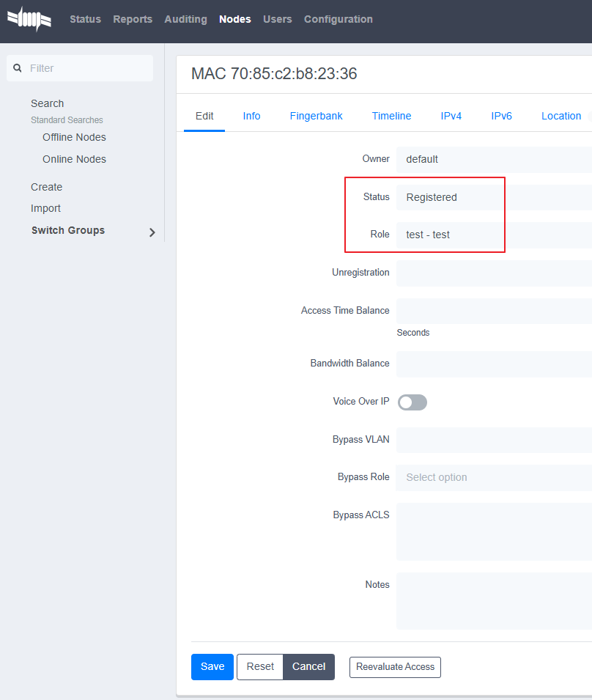Image resolution: width=592 pixels, height=700 pixels.
Task: Click the search magnifier icon in Filter
Action: [x=18, y=68]
